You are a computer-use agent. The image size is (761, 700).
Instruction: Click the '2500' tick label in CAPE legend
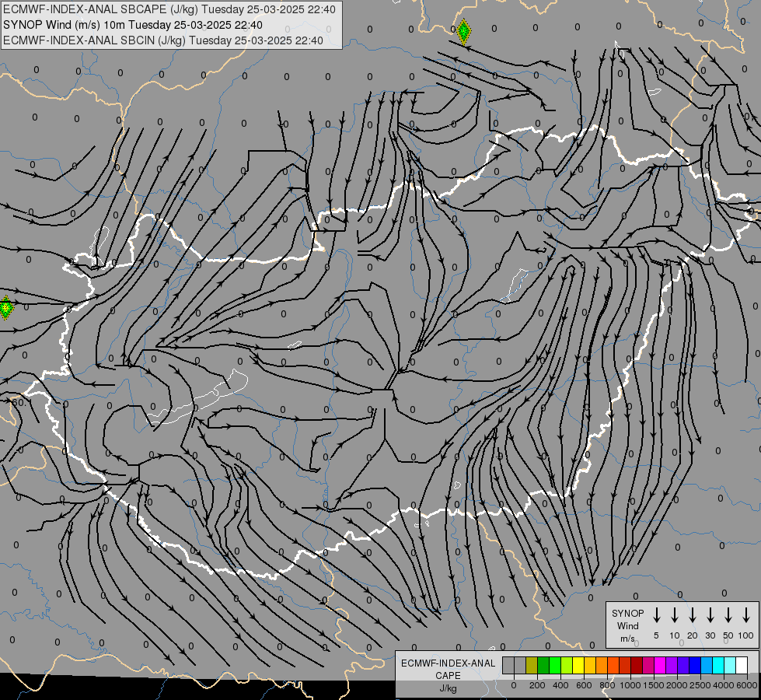coord(700,685)
